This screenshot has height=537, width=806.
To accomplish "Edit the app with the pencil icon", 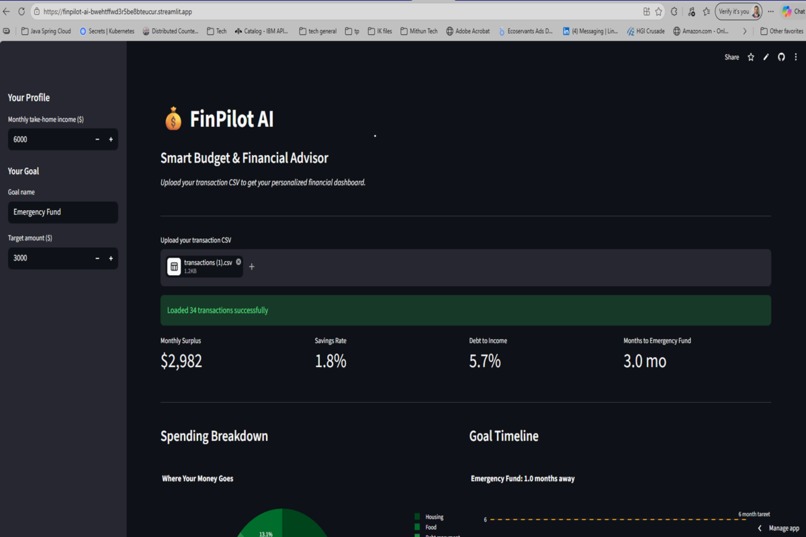I will (x=766, y=57).
